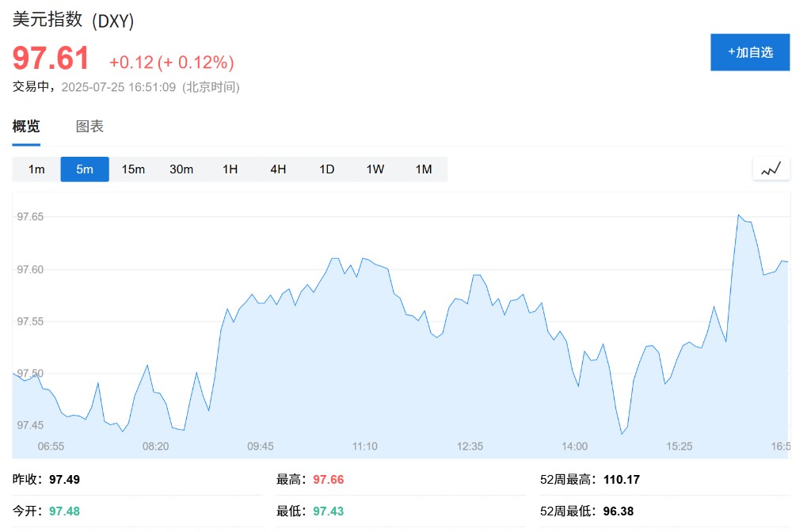Click the current price 97.61
This screenshot has width=811, height=532.
(x=51, y=58)
